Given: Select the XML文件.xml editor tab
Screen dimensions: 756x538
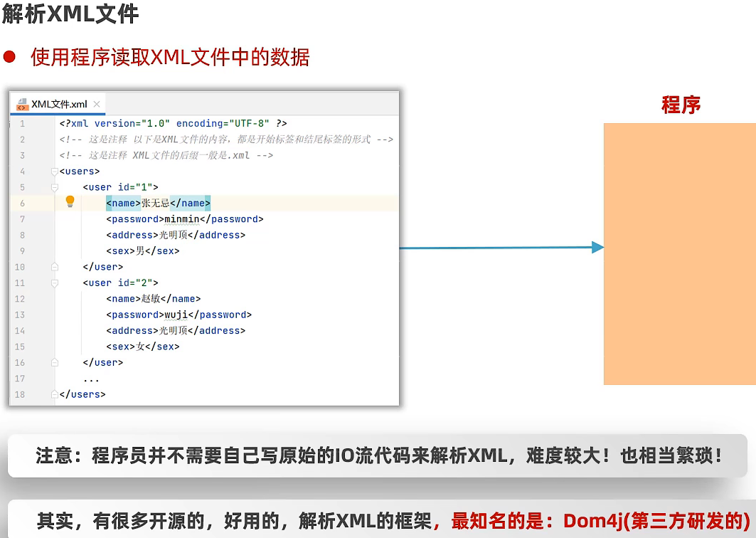Looking at the screenshot, I should (58, 104).
